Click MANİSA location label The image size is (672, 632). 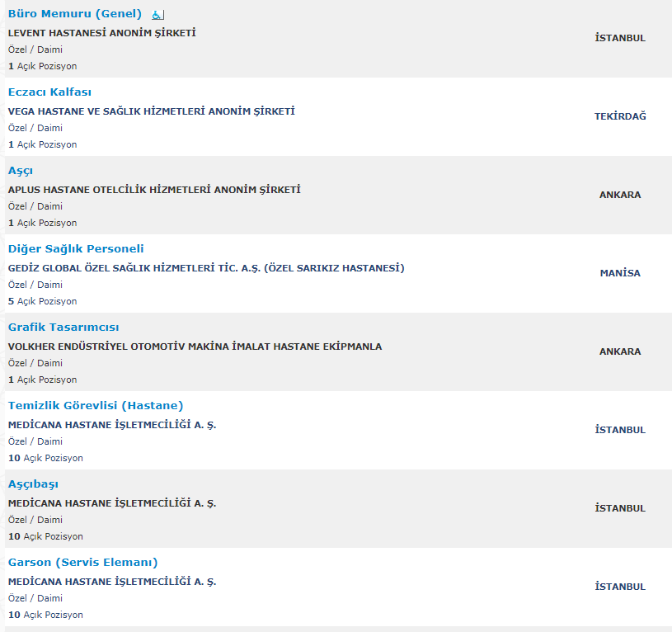pos(620,273)
